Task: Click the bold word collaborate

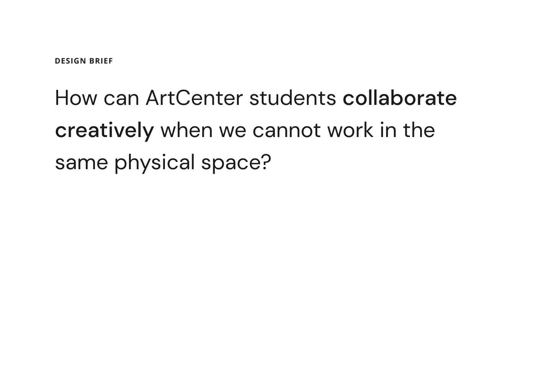Action: (399, 98)
